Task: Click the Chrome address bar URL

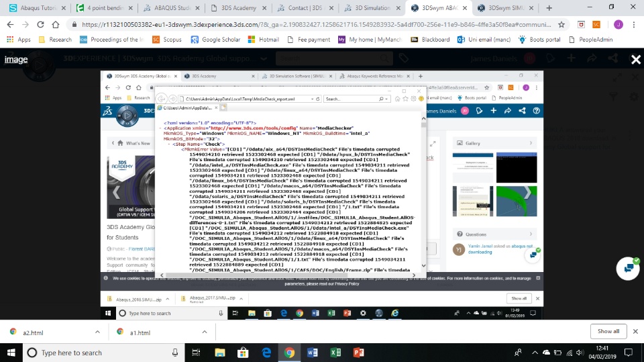Action: click(x=316, y=25)
